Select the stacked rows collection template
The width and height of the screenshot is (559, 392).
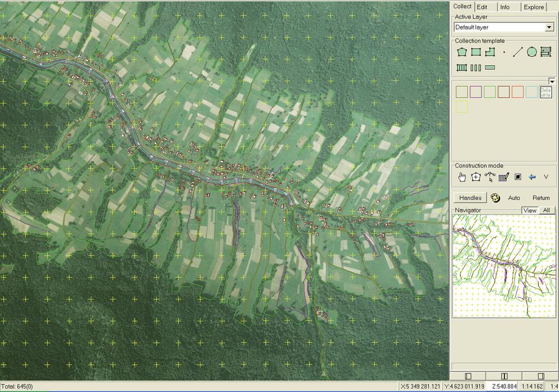[x=546, y=52]
